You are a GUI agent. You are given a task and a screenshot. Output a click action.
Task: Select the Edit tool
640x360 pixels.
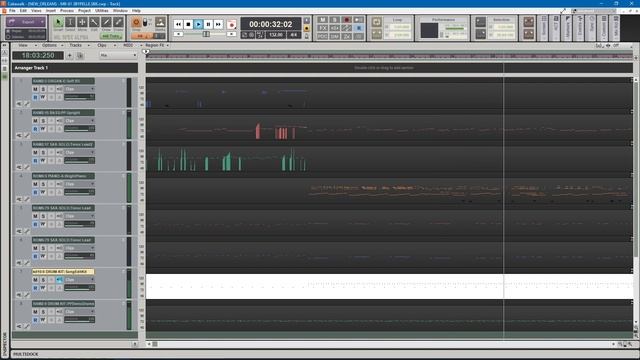94,22
